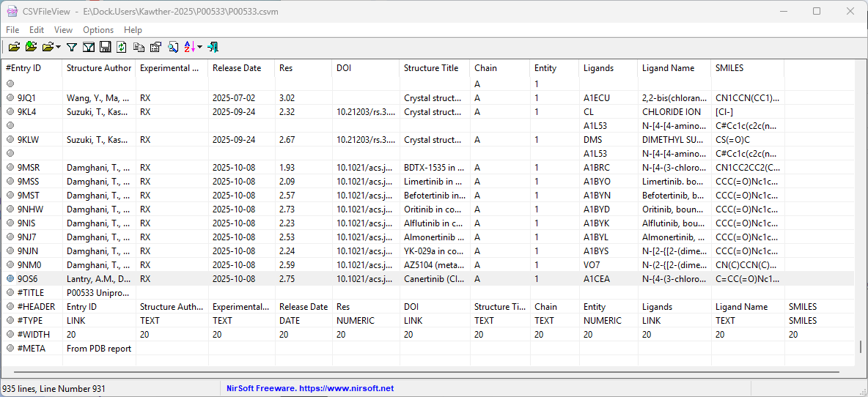The height and width of the screenshot is (397, 868).
Task: Click the row marker icon for 9JQ1
Action: [10, 98]
